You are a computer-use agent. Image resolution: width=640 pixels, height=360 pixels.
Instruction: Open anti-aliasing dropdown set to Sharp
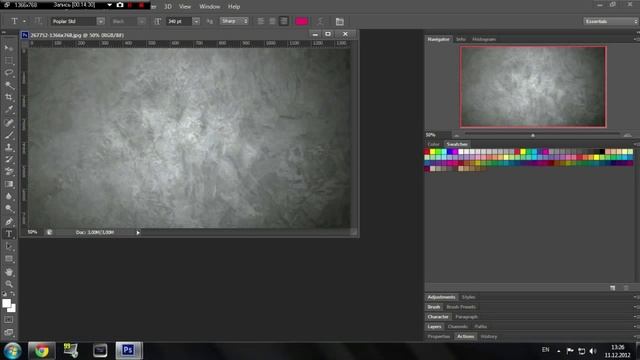[x=234, y=21]
